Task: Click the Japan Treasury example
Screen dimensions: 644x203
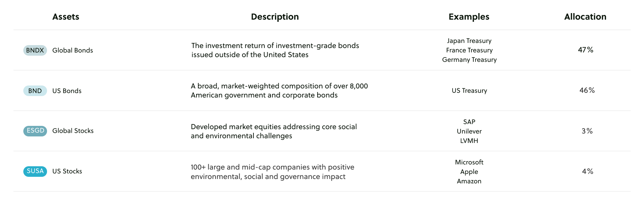Action: pyautogui.click(x=469, y=41)
